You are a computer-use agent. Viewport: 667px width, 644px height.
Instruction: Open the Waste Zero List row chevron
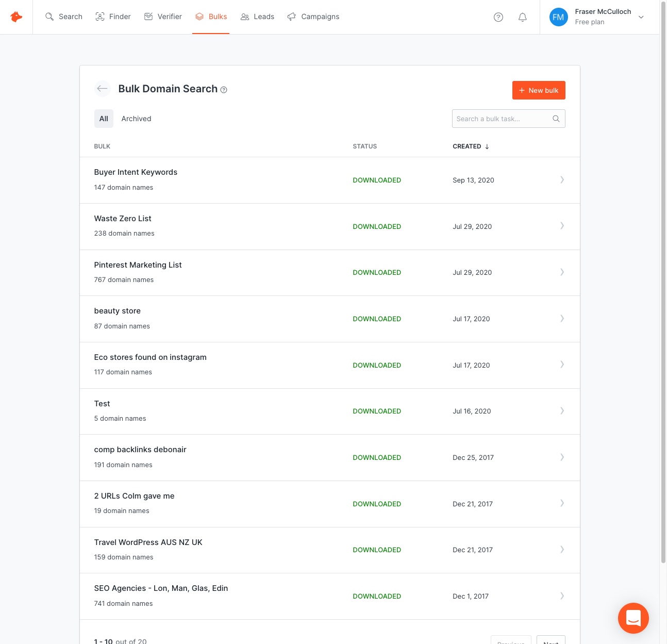pos(562,226)
